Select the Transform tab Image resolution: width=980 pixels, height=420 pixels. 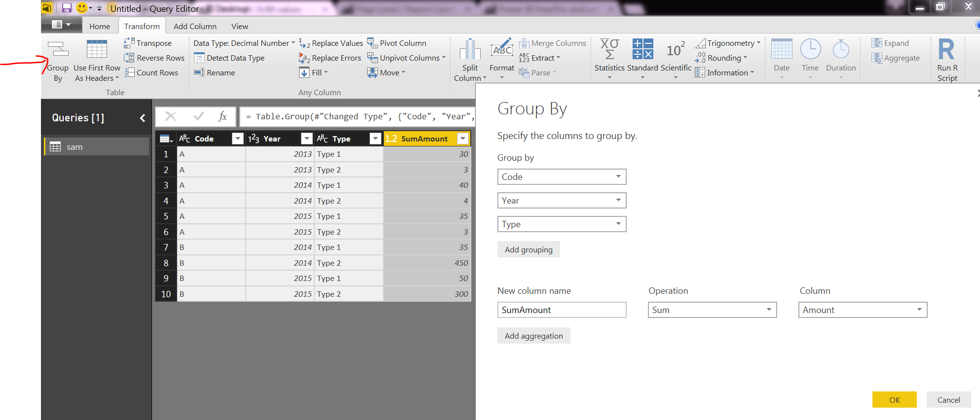(x=142, y=26)
